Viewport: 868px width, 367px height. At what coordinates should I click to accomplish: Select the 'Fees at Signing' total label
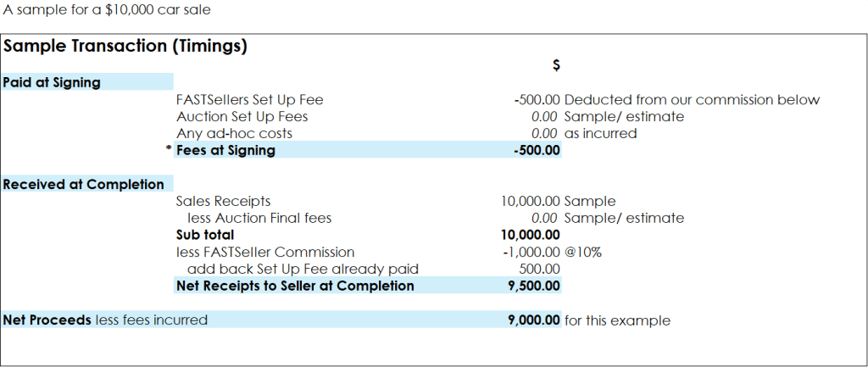click(x=225, y=151)
